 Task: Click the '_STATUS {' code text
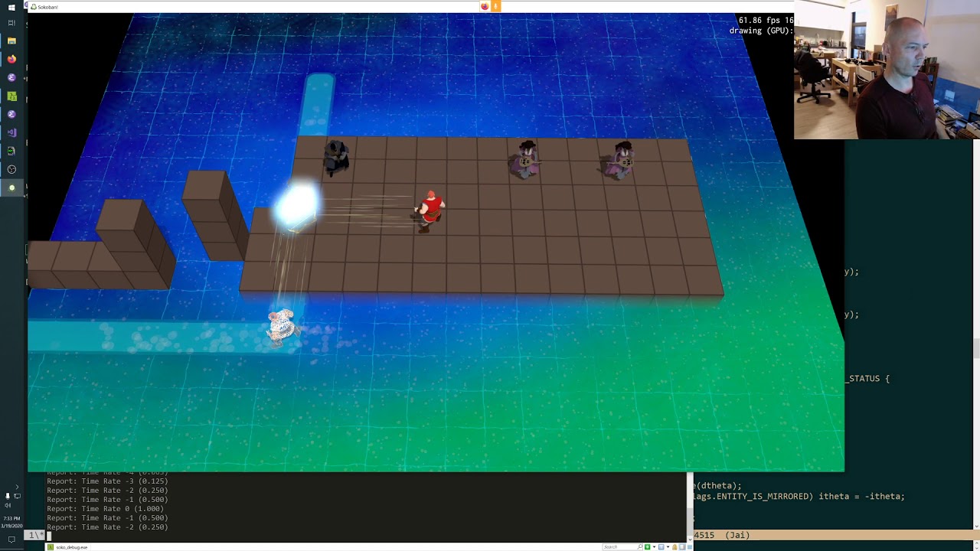[867, 378]
